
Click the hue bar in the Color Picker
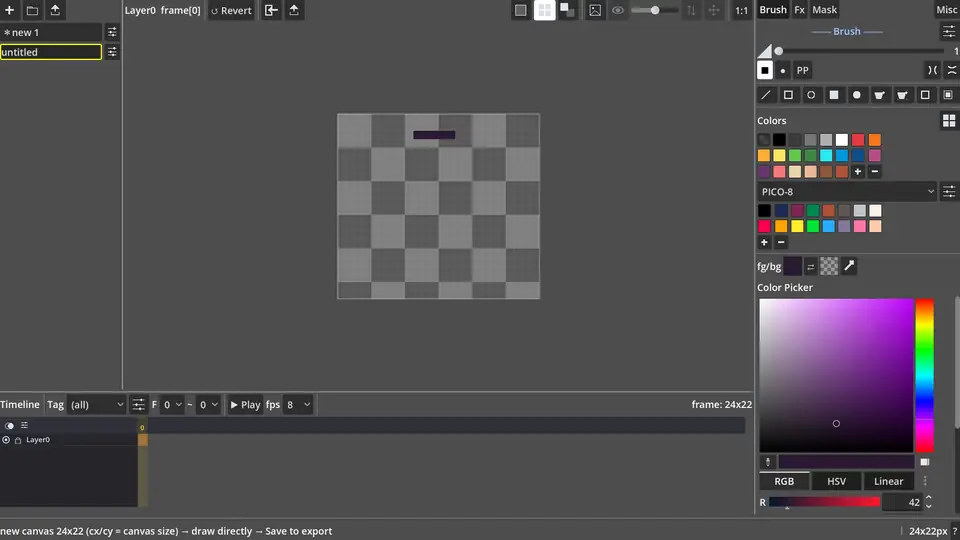pos(924,375)
